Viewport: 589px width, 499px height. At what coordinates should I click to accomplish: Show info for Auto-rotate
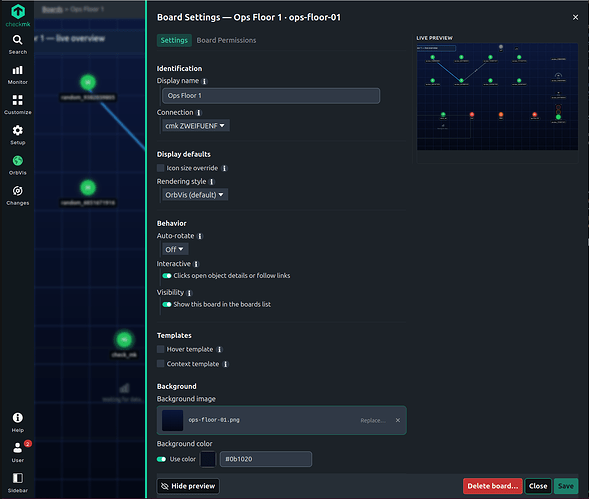pyautogui.click(x=200, y=236)
